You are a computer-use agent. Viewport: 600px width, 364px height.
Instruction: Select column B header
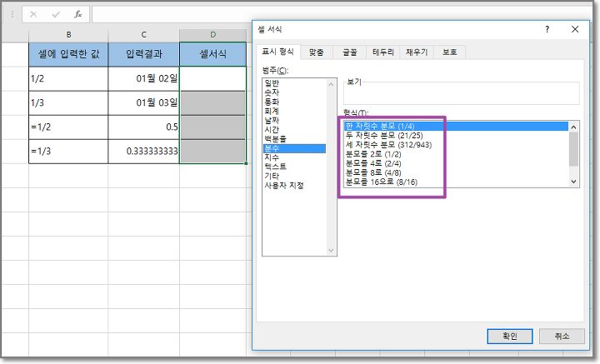68,35
